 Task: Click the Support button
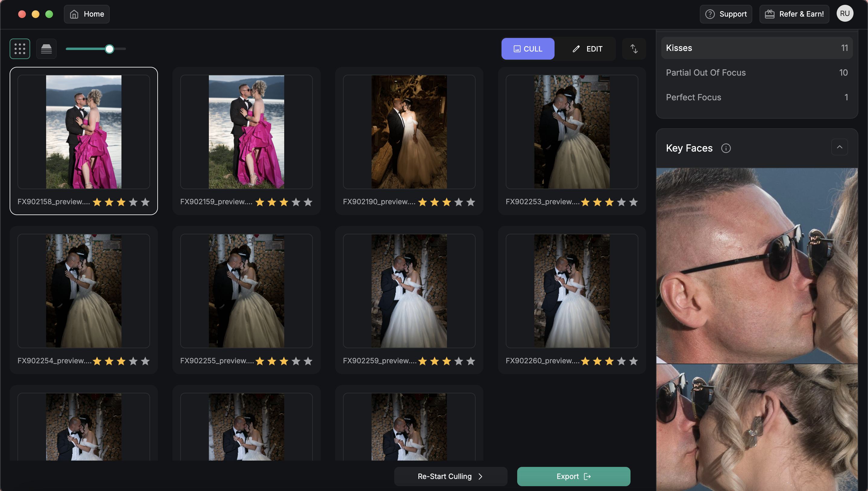726,14
